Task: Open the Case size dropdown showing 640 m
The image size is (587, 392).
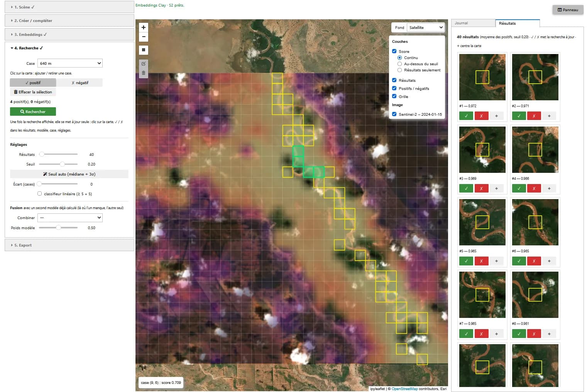Action: pos(70,63)
